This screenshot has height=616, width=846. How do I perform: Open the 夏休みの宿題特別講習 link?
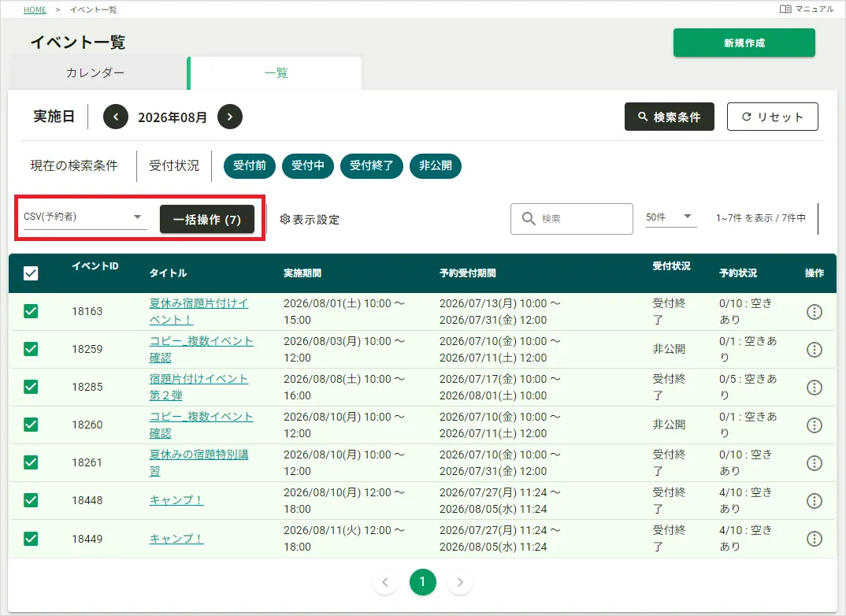(x=199, y=462)
